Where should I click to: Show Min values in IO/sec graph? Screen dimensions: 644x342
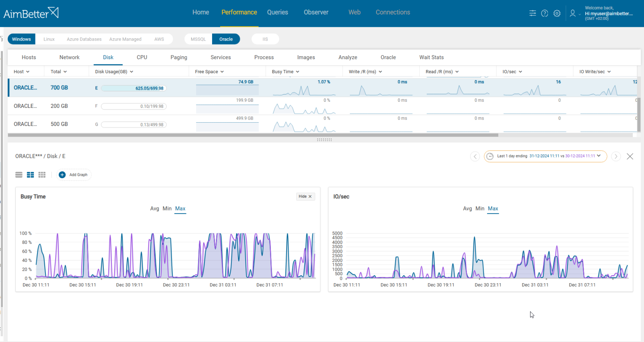click(480, 208)
